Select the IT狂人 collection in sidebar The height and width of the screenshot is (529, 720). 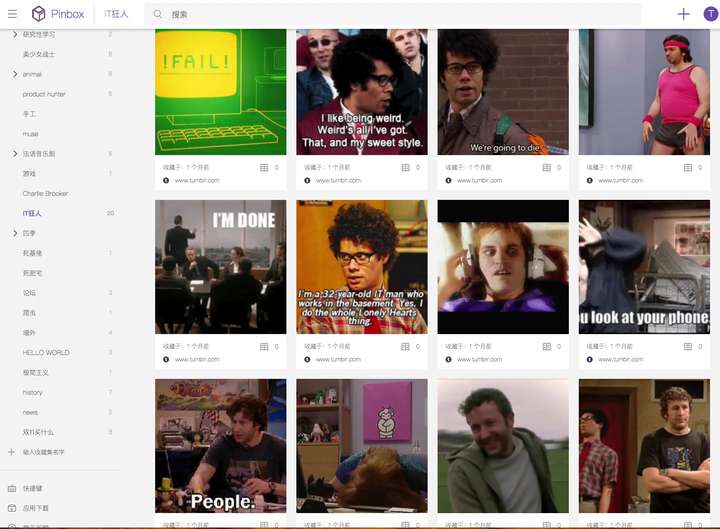32,213
